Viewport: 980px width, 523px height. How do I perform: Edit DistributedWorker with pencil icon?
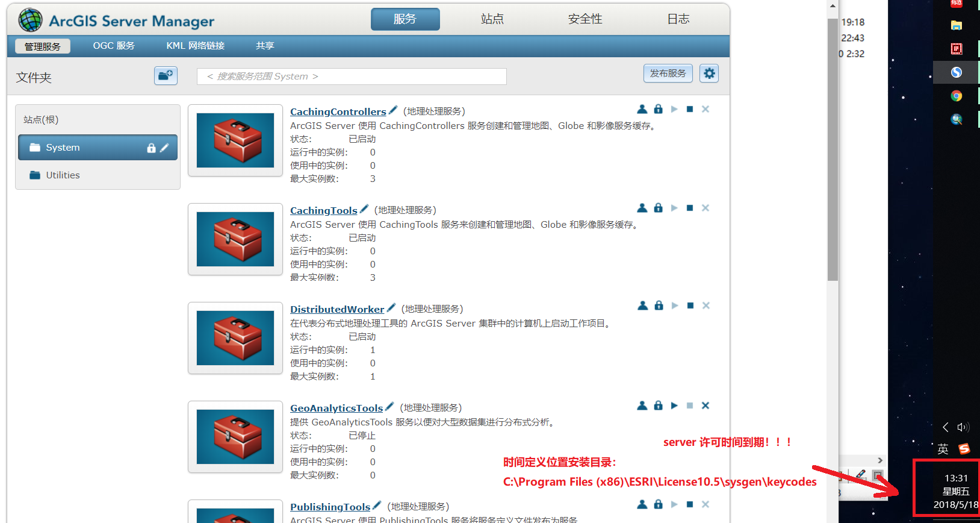(x=391, y=307)
